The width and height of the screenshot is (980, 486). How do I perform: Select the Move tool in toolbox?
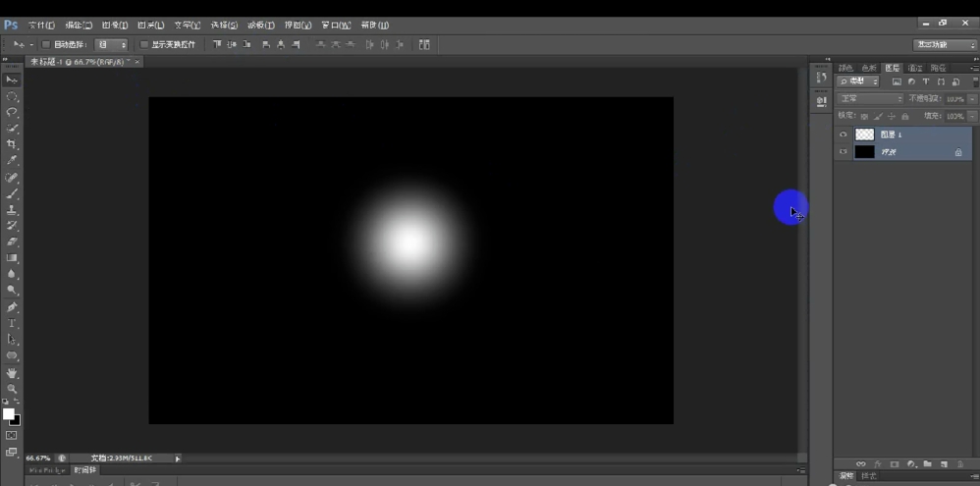[x=12, y=81]
